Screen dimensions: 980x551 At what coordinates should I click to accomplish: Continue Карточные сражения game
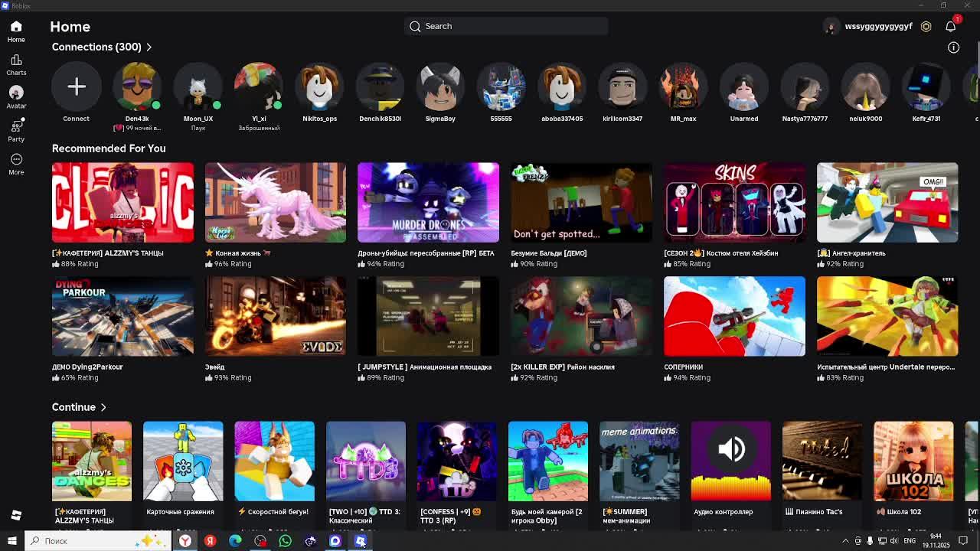[x=183, y=461]
